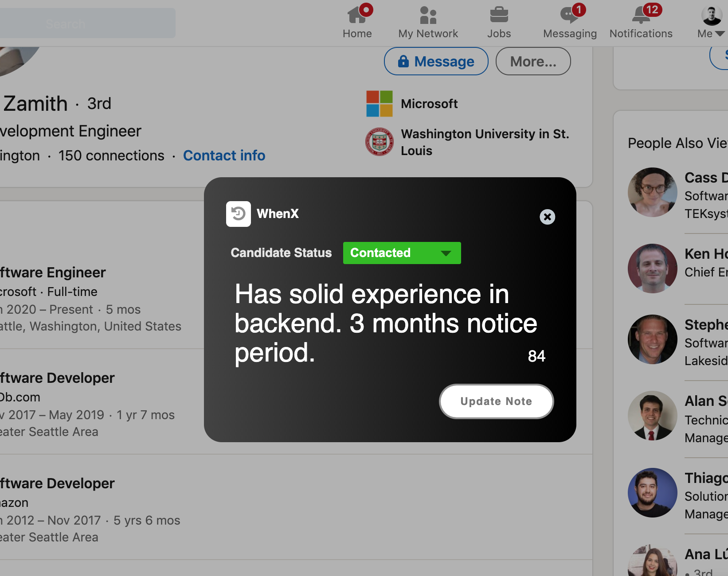The image size is (728, 576).
Task: Open the Candidate Status Contacted dropdown
Action: pos(402,253)
